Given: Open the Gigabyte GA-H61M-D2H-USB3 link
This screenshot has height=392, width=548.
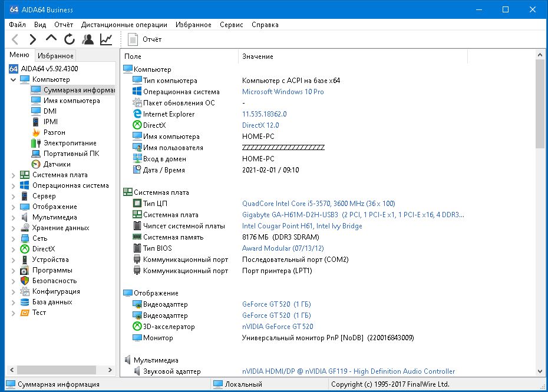Looking at the screenshot, I should (x=353, y=215).
